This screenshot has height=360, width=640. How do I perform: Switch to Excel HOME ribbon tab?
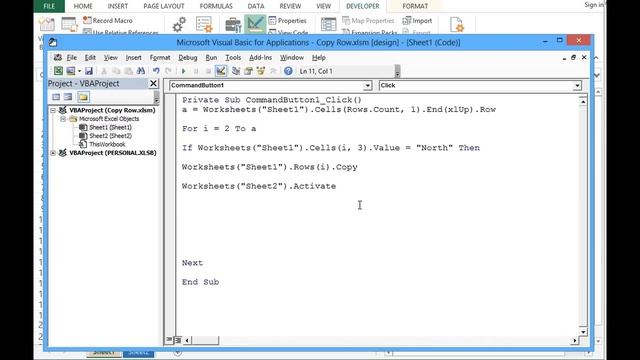click(83, 6)
